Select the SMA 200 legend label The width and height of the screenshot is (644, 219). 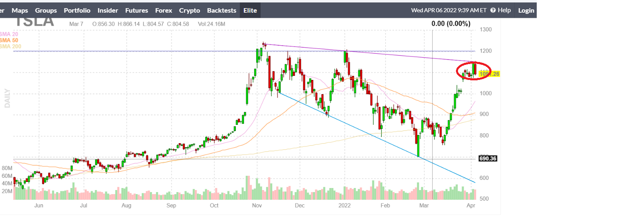(x=11, y=46)
